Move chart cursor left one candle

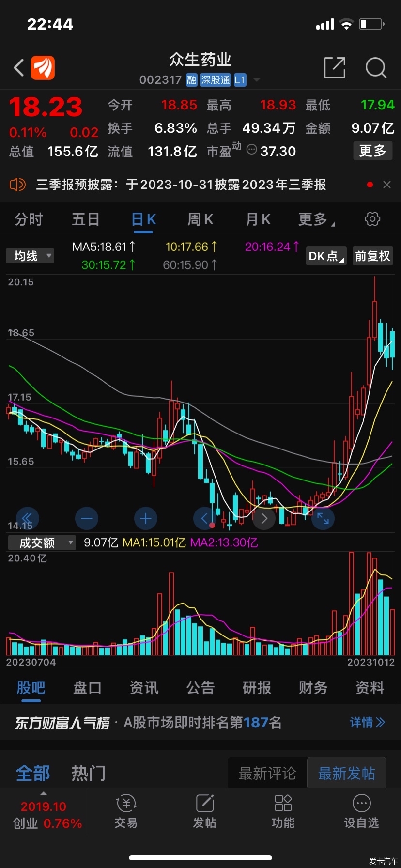pyautogui.click(x=204, y=518)
